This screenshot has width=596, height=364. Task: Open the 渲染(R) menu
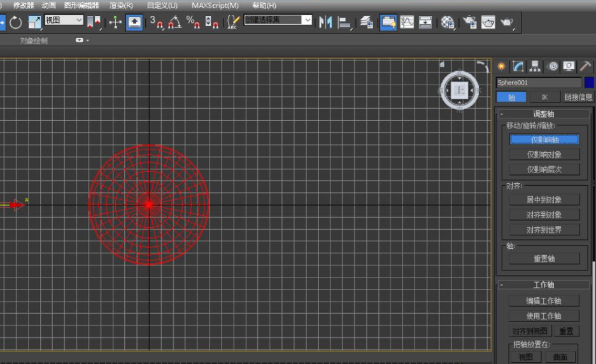pos(121,5)
